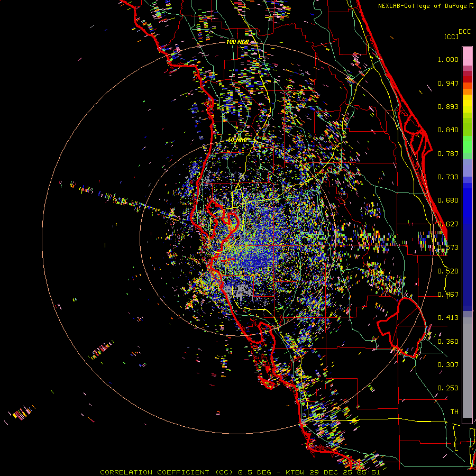476x476 pixels.
Task: Click the 0.307 legend value
Action: click(x=448, y=365)
